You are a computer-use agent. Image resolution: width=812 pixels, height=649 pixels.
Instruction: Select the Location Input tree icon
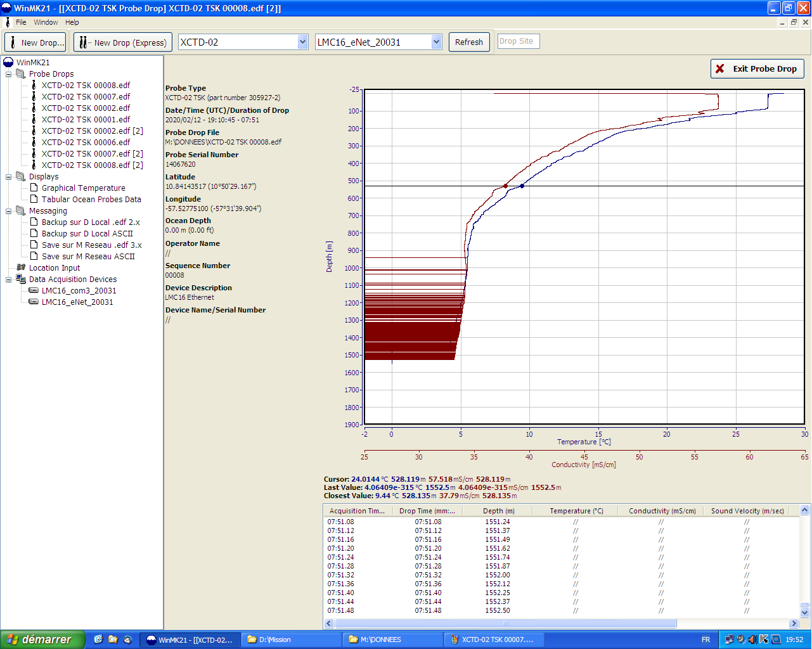pyautogui.click(x=21, y=267)
